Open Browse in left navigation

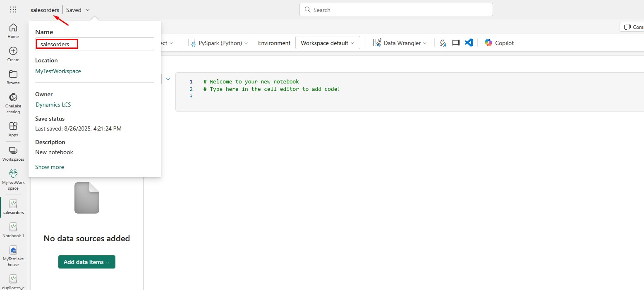point(13,77)
